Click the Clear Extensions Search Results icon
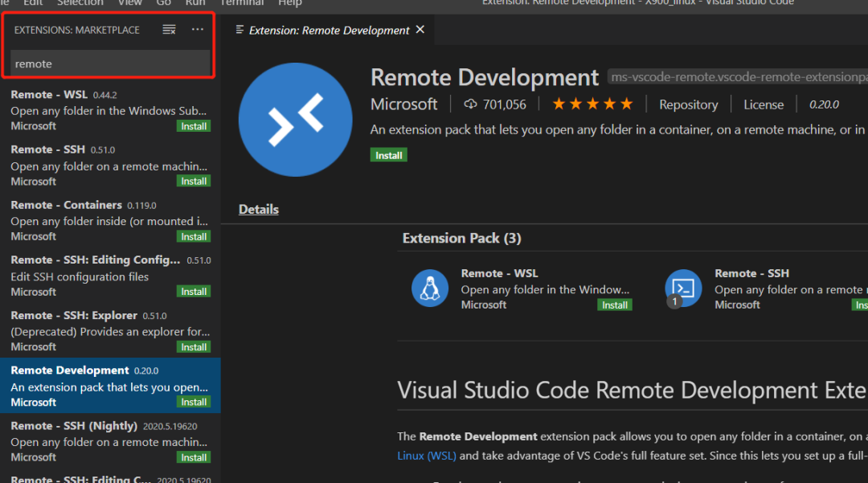This screenshot has height=483, width=868. point(169,30)
